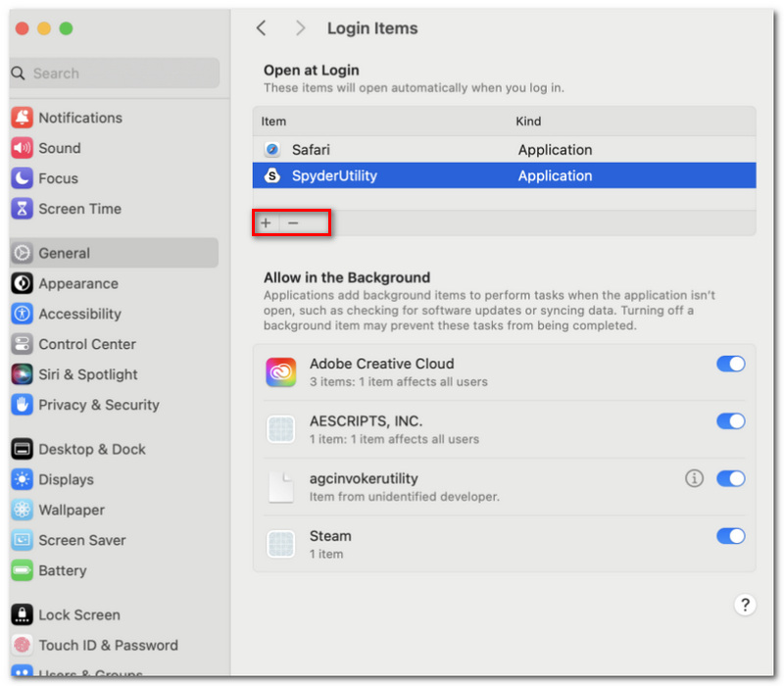The width and height of the screenshot is (784, 686).
Task: Click the Sound speaker icon
Action: pyautogui.click(x=22, y=148)
